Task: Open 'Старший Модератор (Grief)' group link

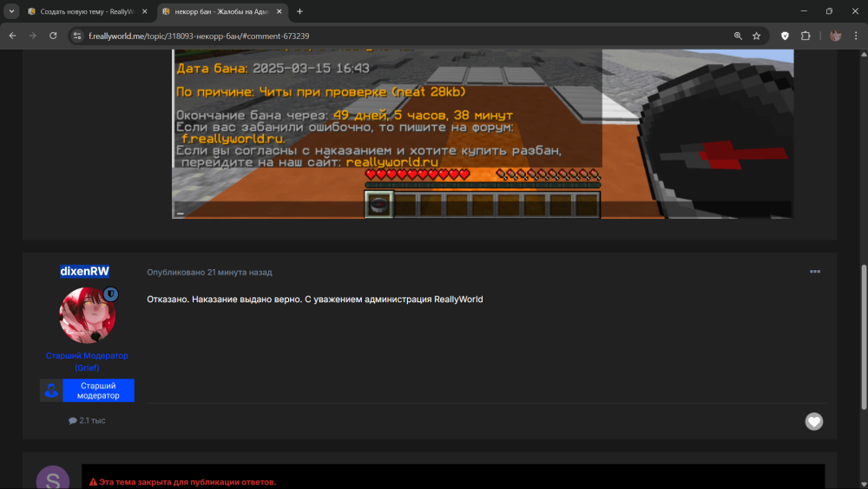Action: click(87, 361)
